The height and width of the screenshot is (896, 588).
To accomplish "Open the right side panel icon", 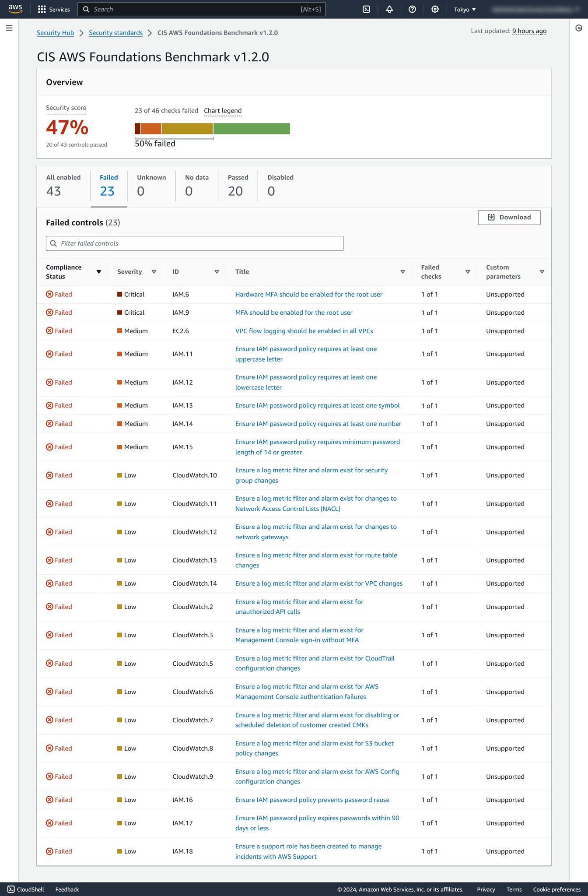I will coord(579,28).
